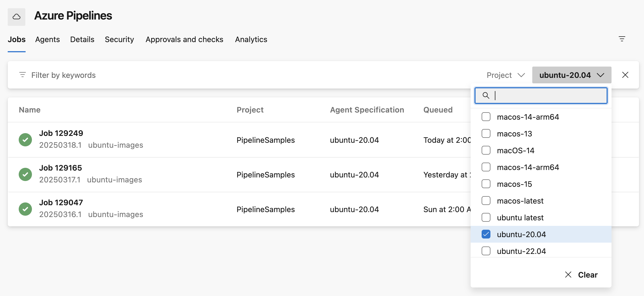This screenshot has height=296, width=644.
Task: Click the green success icon for Job 129165
Action: click(25, 174)
